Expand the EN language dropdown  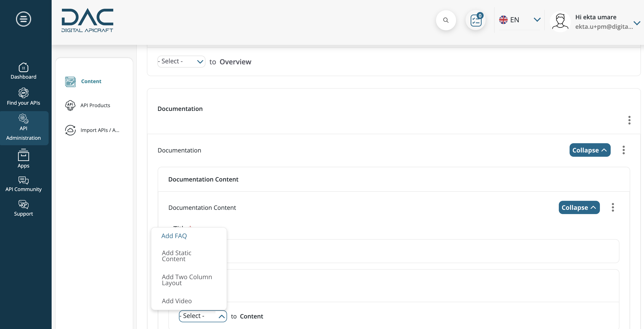tap(537, 20)
